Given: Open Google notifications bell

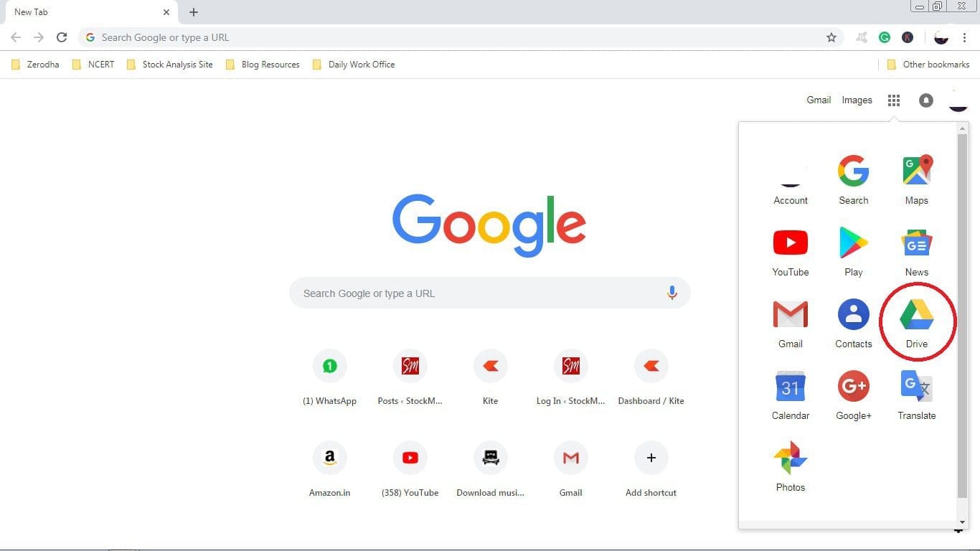Looking at the screenshot, I should point(926,100).
